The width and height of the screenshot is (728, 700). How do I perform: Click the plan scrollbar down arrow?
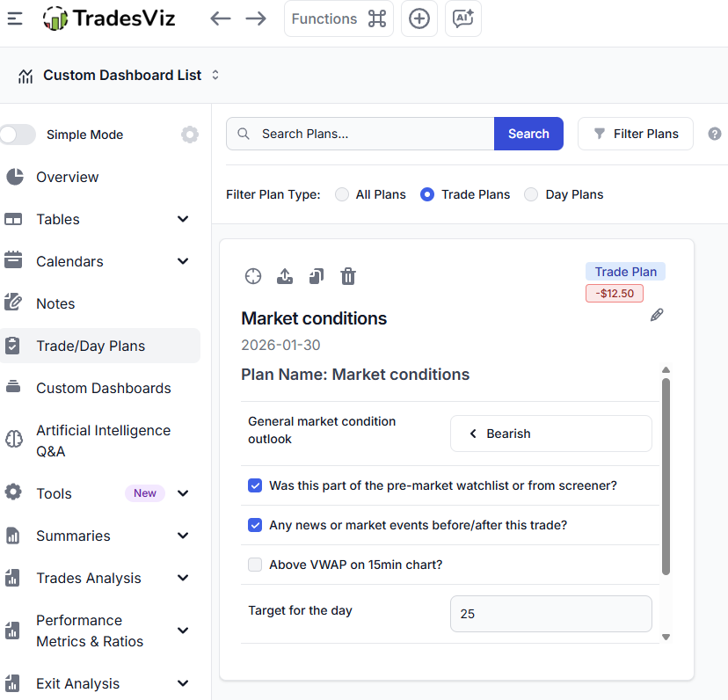pos(666,638)
